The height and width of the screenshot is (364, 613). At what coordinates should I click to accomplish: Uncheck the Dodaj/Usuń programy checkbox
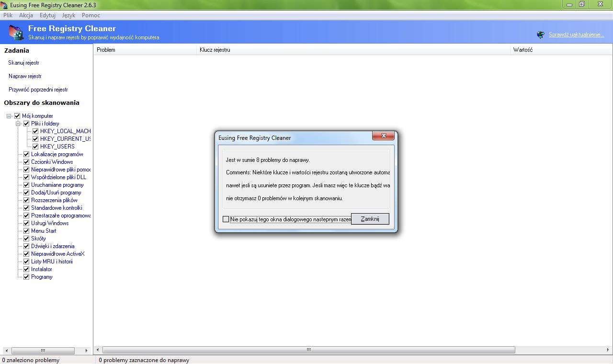click(x=26, y=193)
